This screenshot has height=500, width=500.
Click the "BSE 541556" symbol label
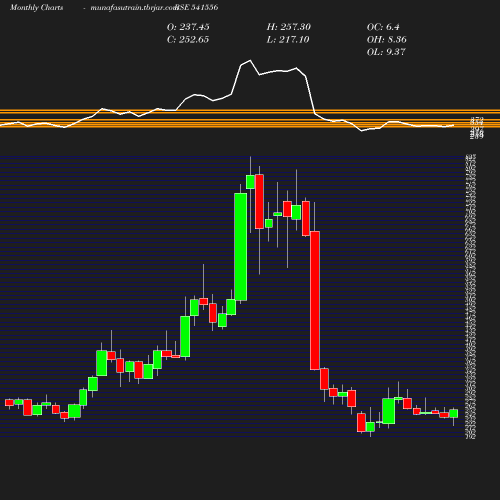click(197, 7)
